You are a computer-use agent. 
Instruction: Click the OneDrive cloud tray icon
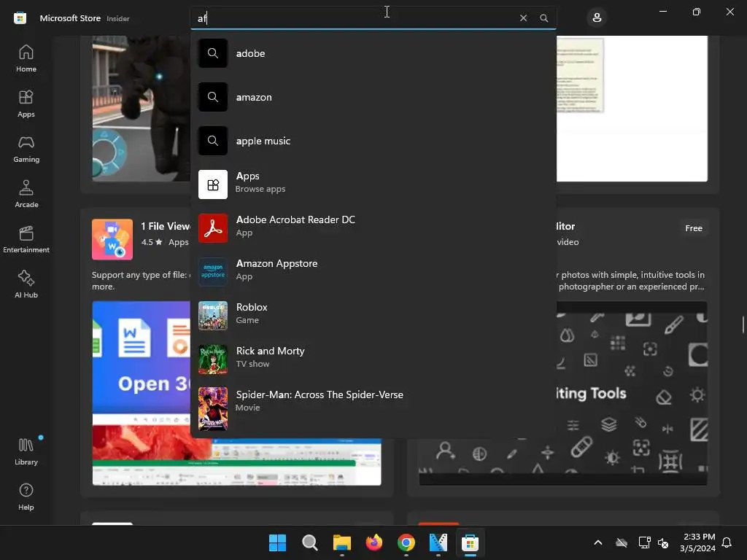click(x=622, y=542)
